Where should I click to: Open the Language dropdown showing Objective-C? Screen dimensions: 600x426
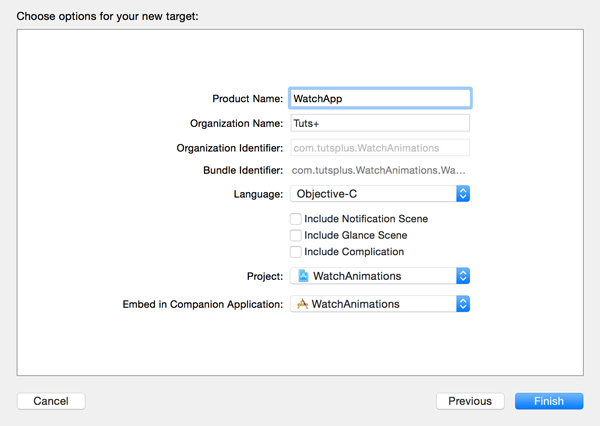462,194
